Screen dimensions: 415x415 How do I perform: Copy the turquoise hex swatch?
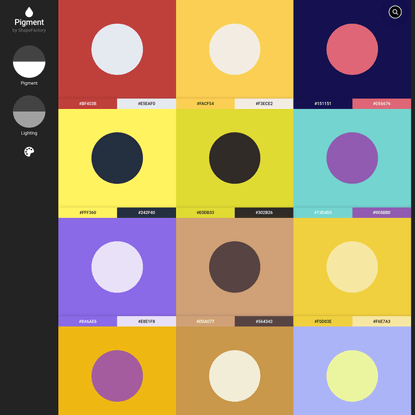click(323, 213)
